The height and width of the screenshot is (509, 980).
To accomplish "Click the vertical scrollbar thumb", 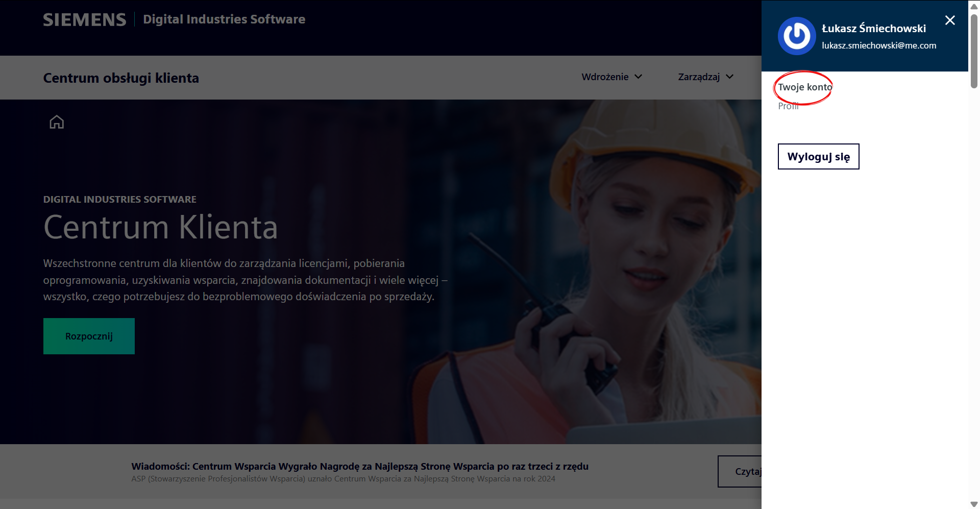I will coord(974,51).
